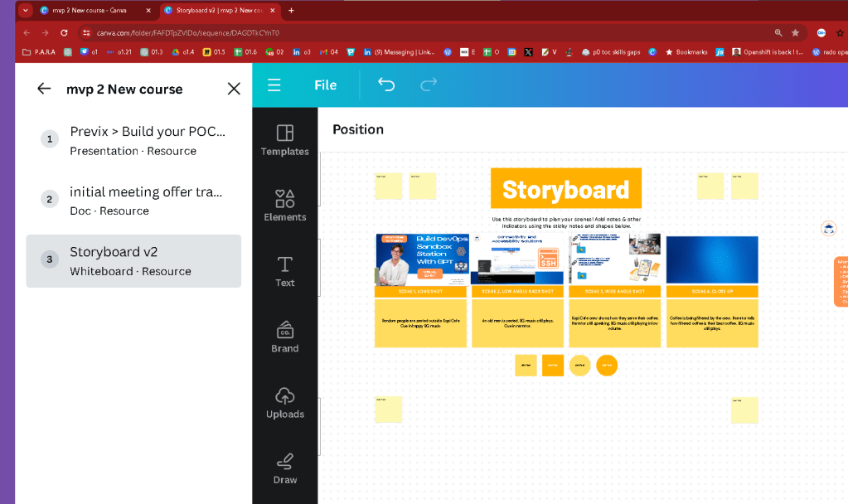848x504 pixels.
Task: Open the Uploads panel
Action: [x=285, y=403]
